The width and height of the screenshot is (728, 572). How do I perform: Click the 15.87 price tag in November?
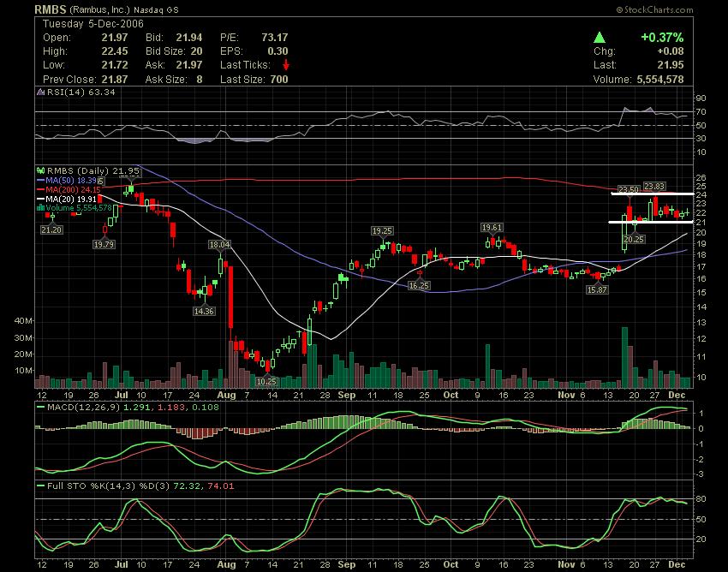[x=597, y=289]
